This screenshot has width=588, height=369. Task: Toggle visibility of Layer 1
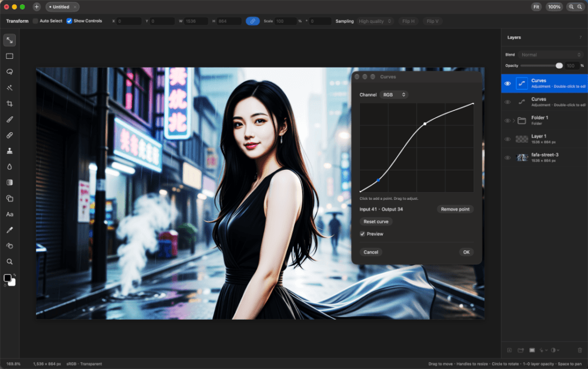click(x=507, y=139)
